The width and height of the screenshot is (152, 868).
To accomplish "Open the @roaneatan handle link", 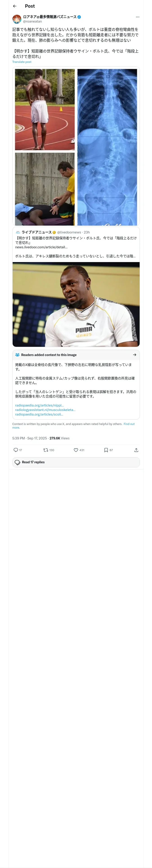I will (x=32, y=21).
